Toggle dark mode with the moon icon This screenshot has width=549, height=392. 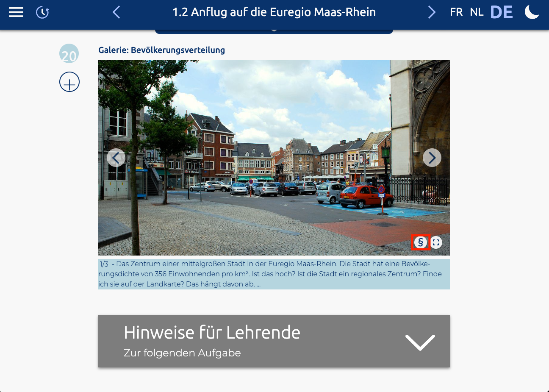tap(532, 12)
